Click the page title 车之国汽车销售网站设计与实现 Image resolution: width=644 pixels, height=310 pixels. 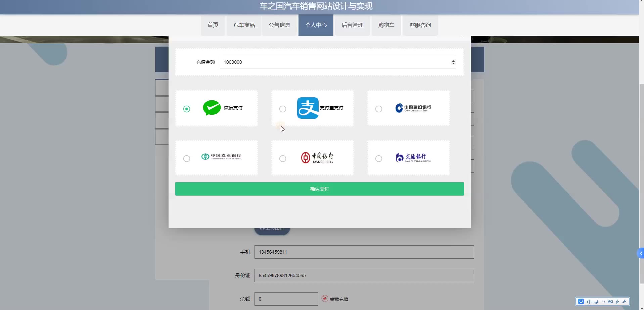tap(316, 6)
